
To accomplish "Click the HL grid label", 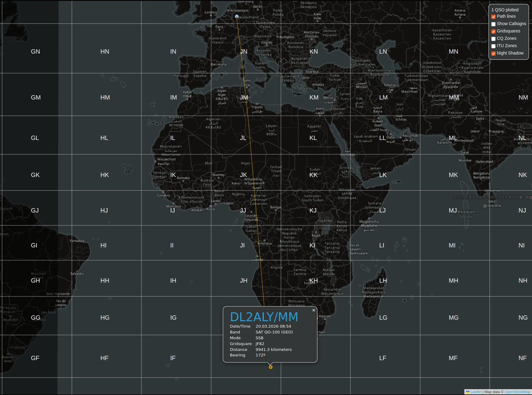I will 104,138.
